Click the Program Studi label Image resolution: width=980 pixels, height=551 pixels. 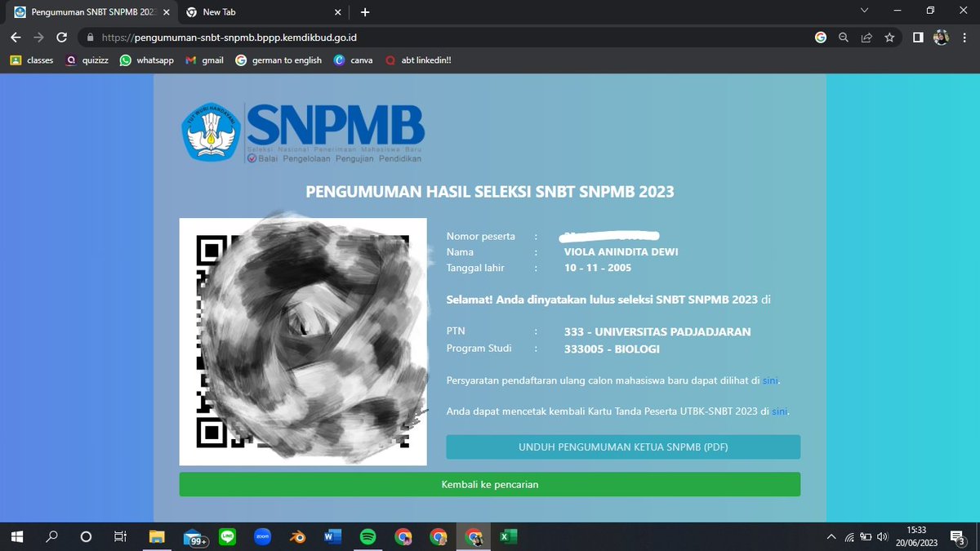[479, 349]
